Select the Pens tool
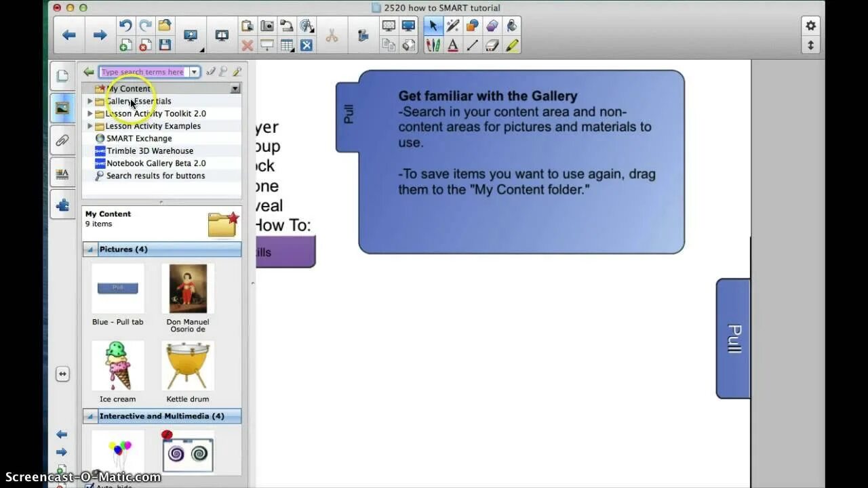The height and width of the screenshot is (488, 868). coord(433,45)
